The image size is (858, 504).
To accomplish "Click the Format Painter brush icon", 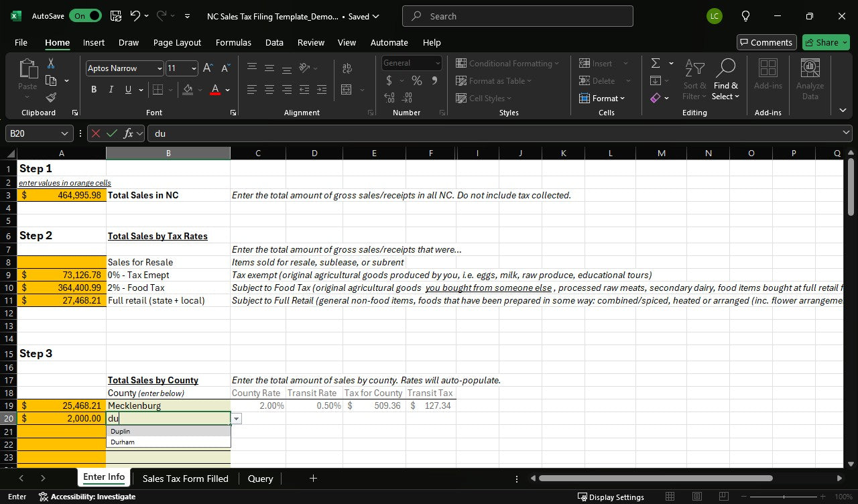I will click(51, 98).
